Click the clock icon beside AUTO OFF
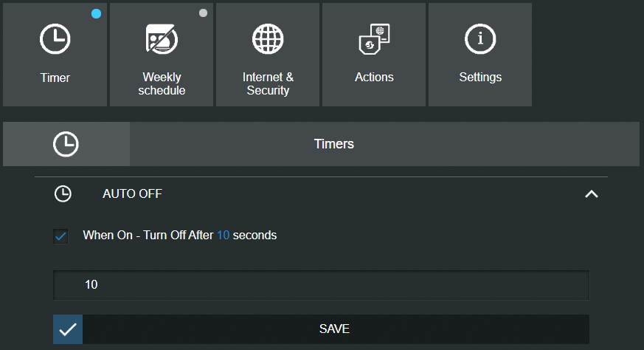The width and height of the screenshot is (644, 350). coord(64,194)
